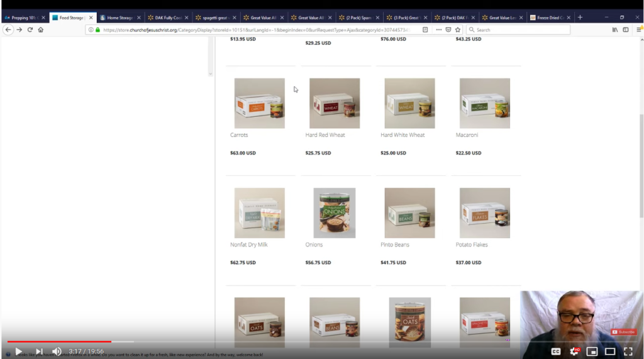
Task: Click the channel Subscribe button
Action: coord(624,332)
